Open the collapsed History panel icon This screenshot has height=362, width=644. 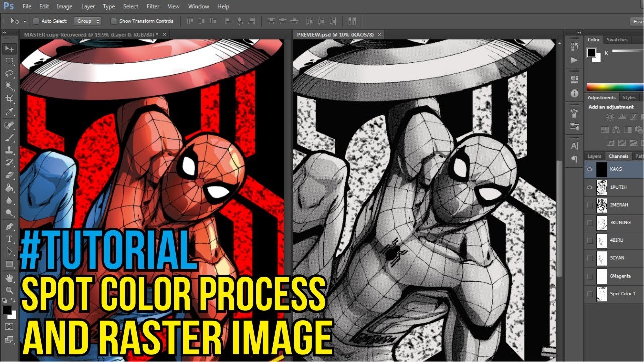tap(574, 47)
